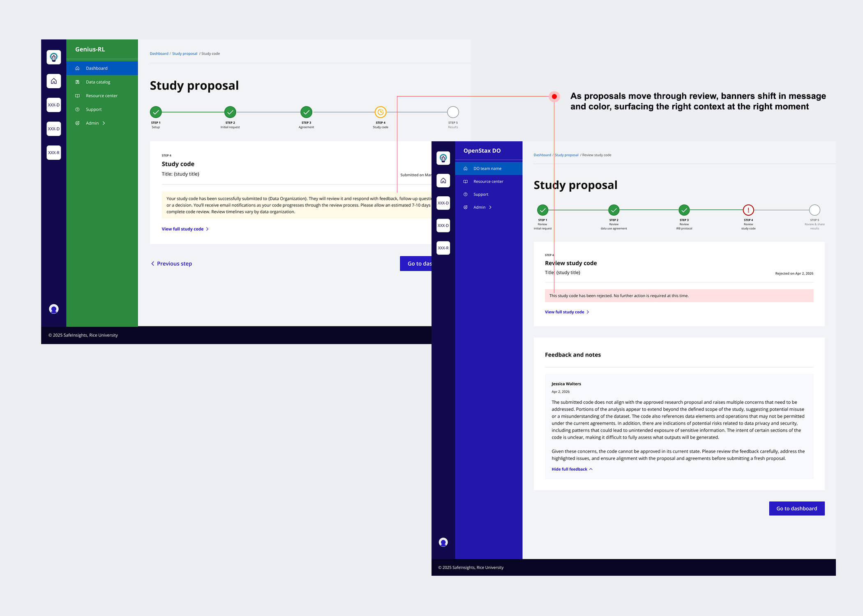Open the Study proposal breadcrumb link
Viewport: 863px width, 616px height.
pyautogui.click(x=185, y=53)
